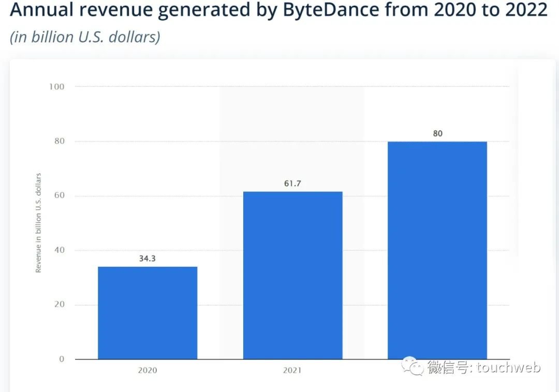Click the y-axis tick label "100"

click(x=57, y=87)
